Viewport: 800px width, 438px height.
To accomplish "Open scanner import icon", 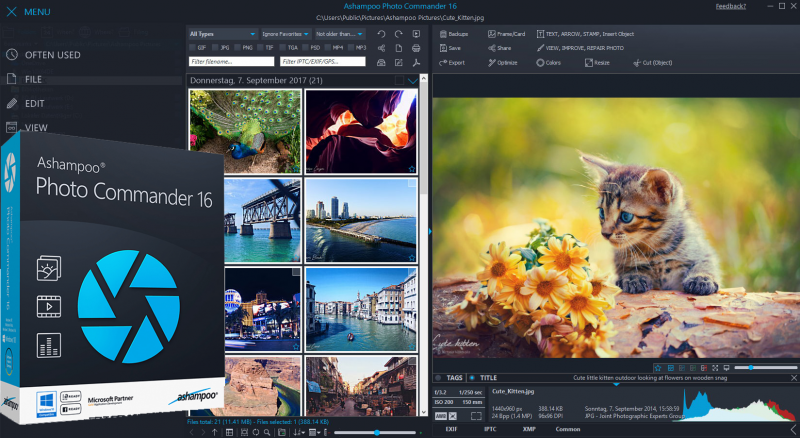I will (x=381, y=62).
